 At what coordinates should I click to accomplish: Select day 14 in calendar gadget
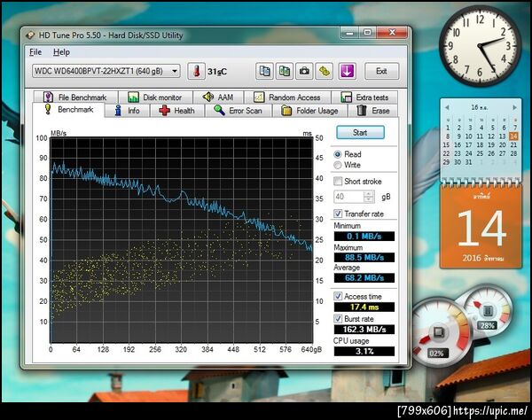click(513, 136)
